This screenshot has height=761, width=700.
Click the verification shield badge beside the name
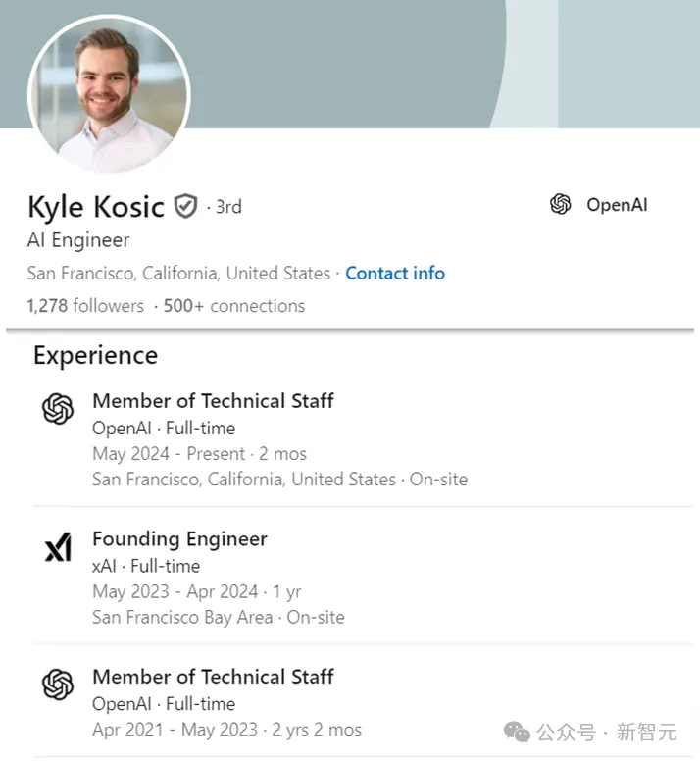(186, 206)
